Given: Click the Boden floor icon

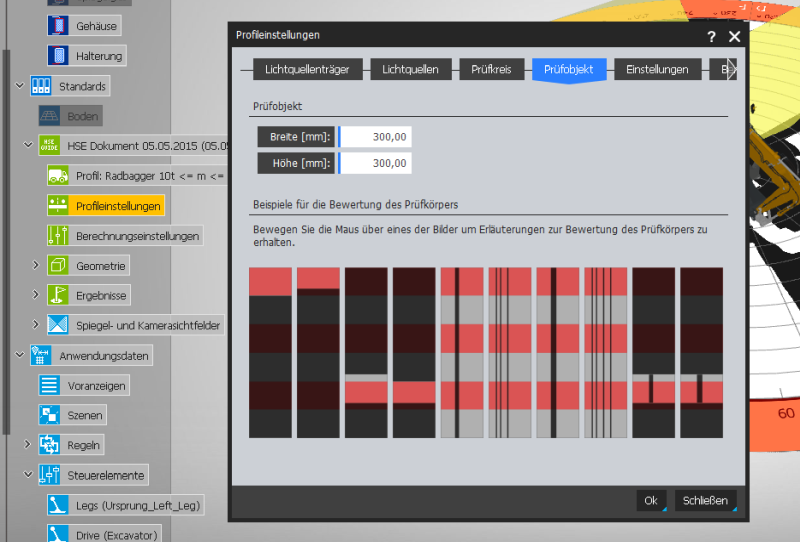Looking at the screenshot, I should tap(50, 116).
